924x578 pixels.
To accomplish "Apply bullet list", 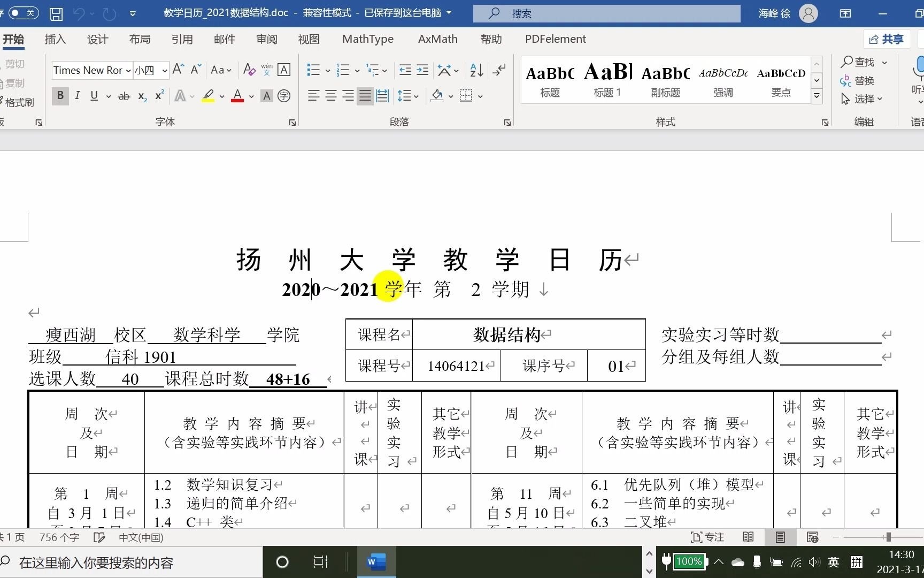I will point(313,70).
